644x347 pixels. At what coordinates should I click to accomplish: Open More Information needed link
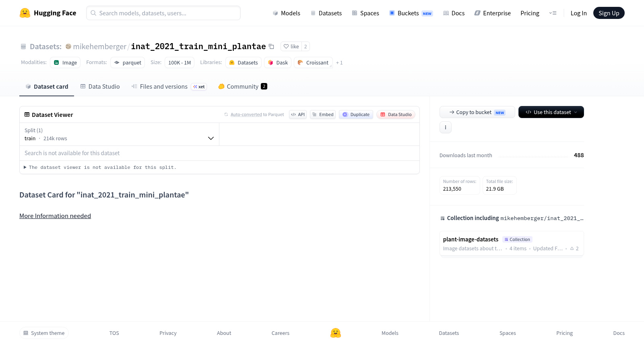[55, 216]
